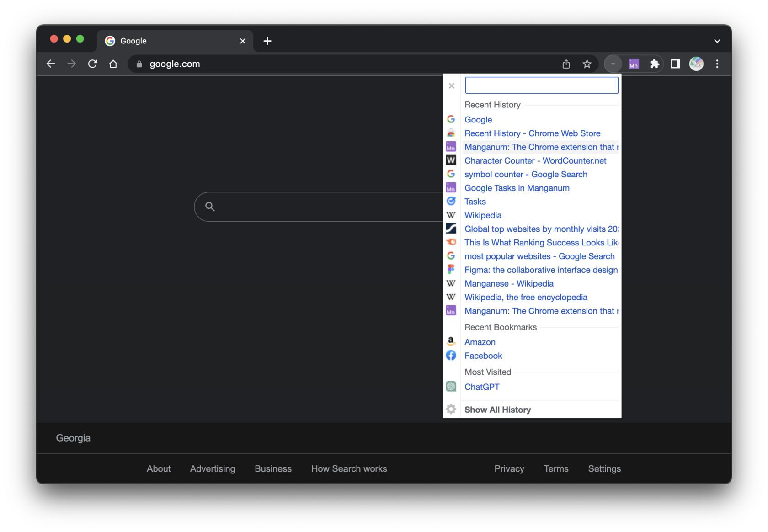Open the Extensions puzzle piece menu
Image resolution: width=768 pixels, height=532 pixels.
click(x=655, y=64)
